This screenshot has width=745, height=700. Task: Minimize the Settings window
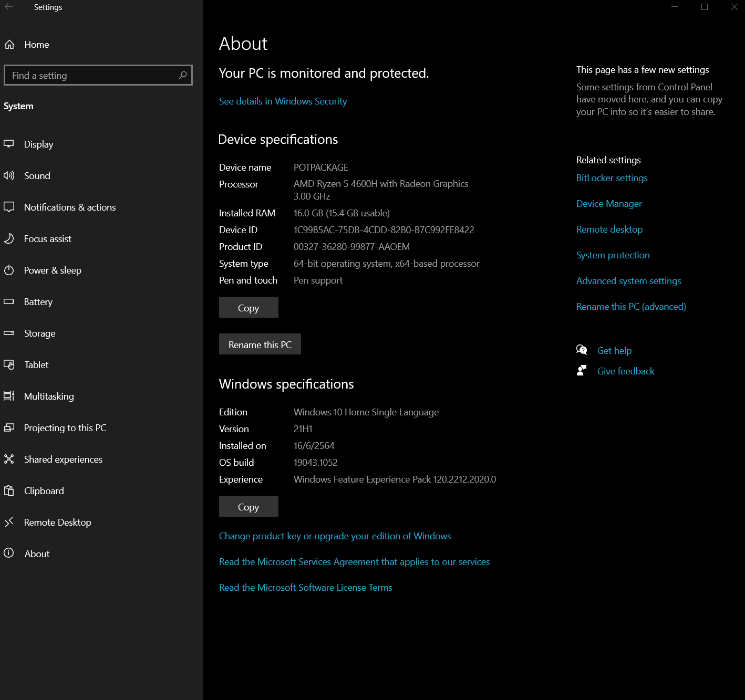tap(675, 7)
